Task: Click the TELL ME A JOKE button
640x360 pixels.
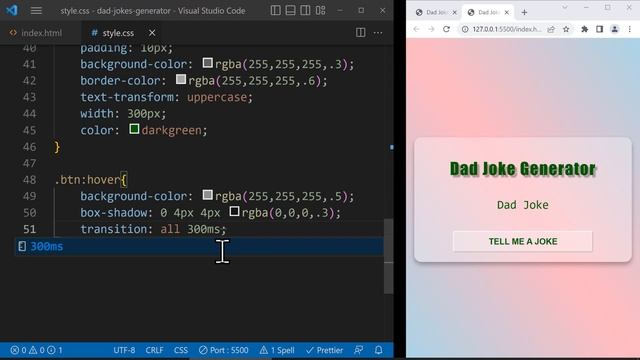Action: (523, 241)
